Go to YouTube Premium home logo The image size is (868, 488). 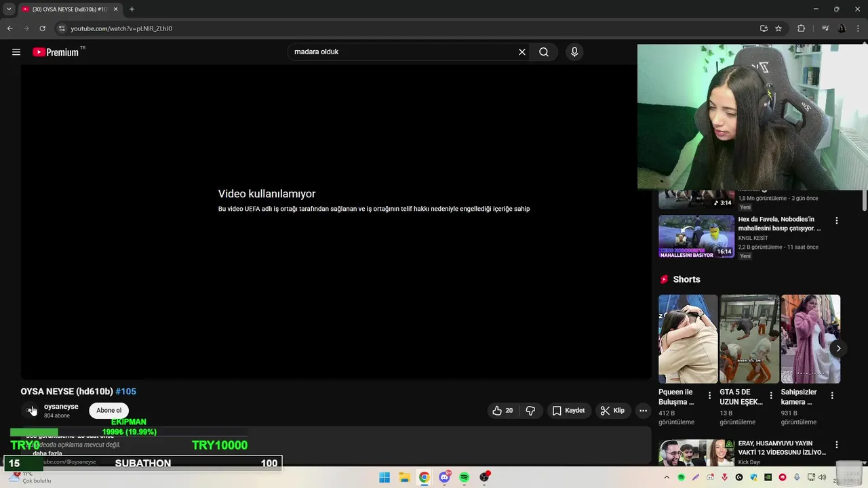[56, 52]
